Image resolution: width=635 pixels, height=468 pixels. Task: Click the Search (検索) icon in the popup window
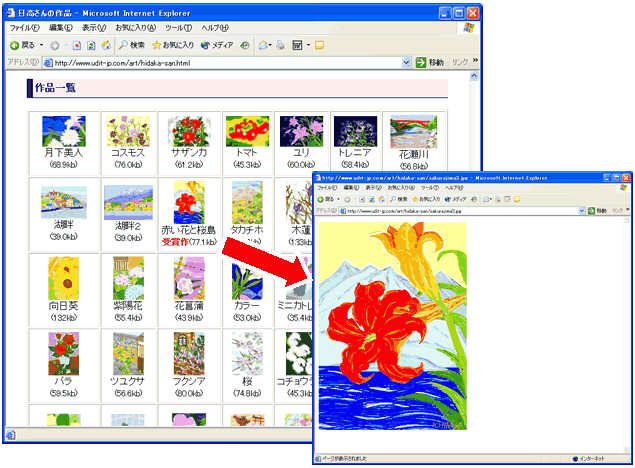[399, 199]
